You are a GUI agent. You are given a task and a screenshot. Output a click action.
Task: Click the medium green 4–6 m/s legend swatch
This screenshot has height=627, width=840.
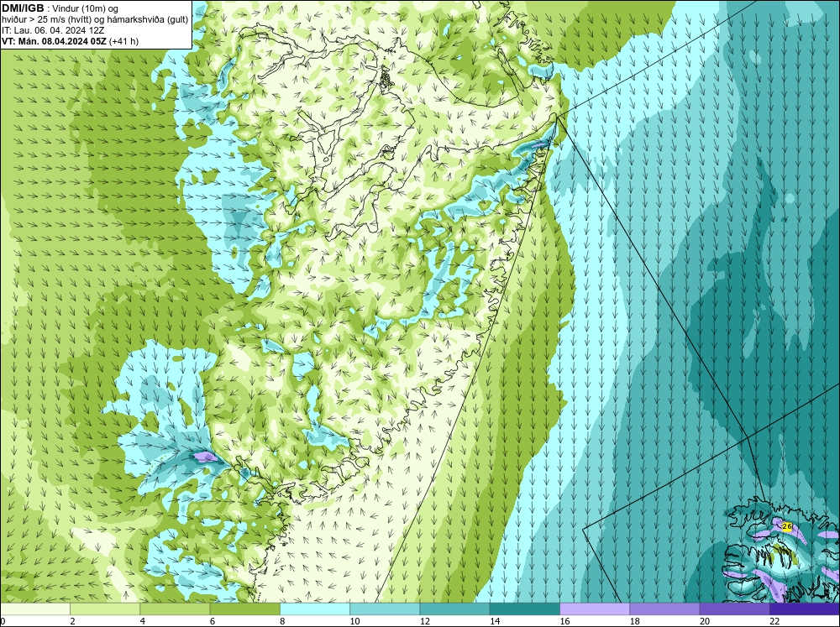[175, 609]
